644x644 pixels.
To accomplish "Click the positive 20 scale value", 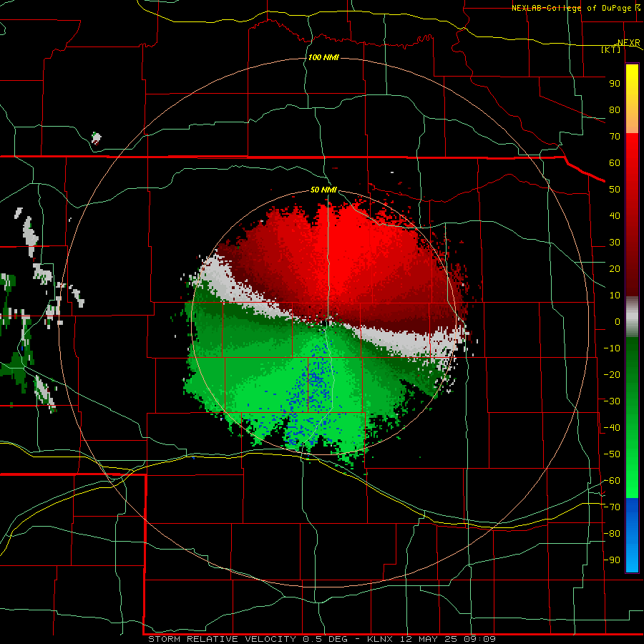I will (615, 268).
